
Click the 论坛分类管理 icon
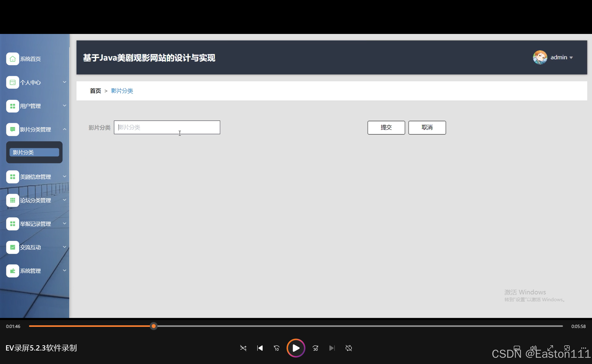tap(13, 200)
